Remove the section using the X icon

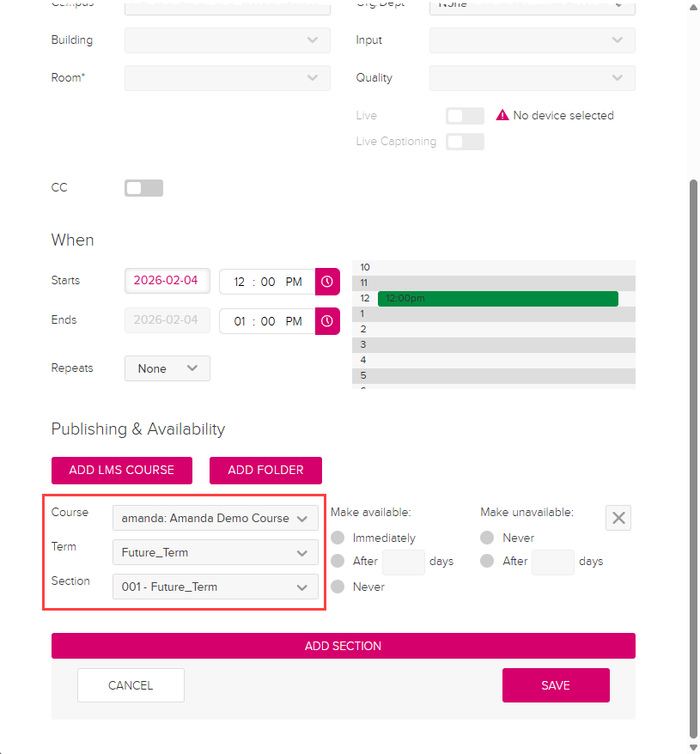(618, 517)
